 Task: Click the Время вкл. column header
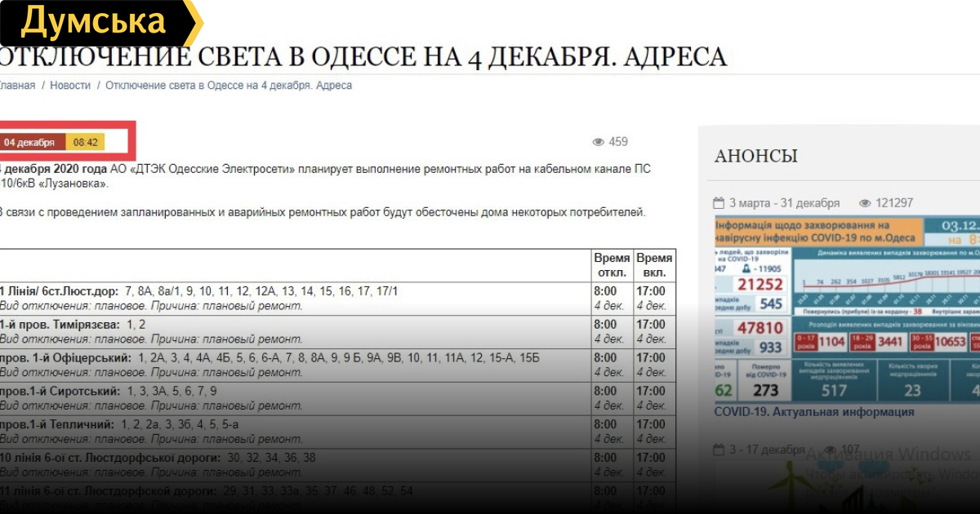653,265
